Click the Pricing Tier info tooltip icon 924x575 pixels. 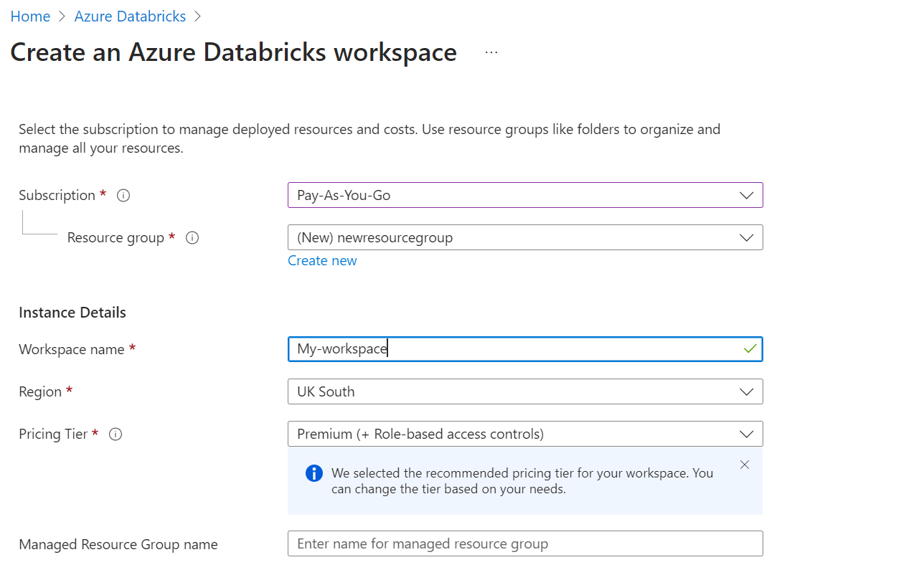click(115, 434)
